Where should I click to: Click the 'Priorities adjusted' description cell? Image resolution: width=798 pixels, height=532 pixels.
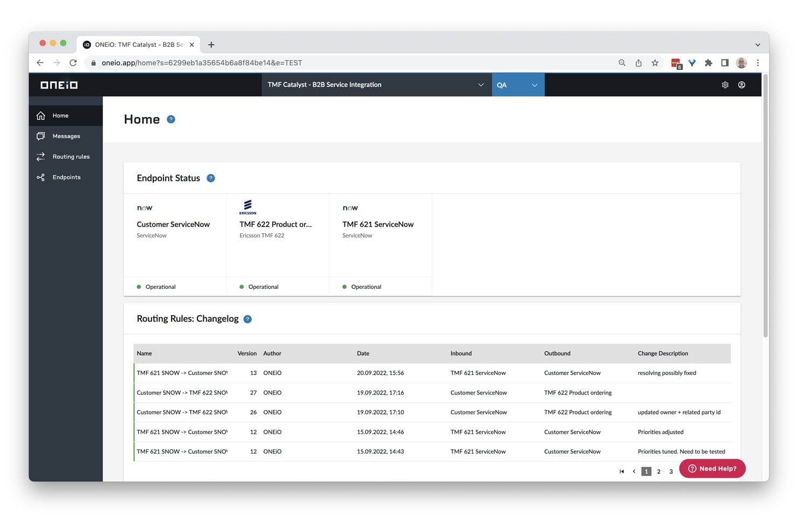pos(661,432)
